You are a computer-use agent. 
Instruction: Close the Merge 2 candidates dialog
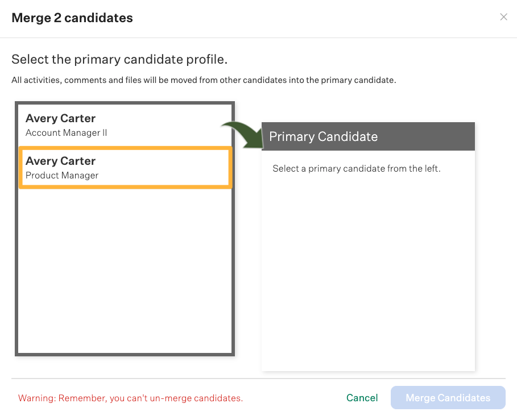tap(503, 17)
